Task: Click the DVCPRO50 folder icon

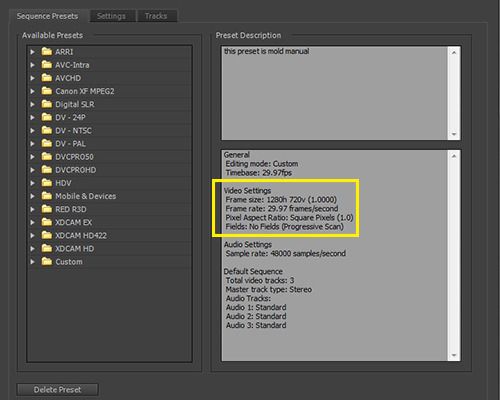Action: (x=47, y=156)
